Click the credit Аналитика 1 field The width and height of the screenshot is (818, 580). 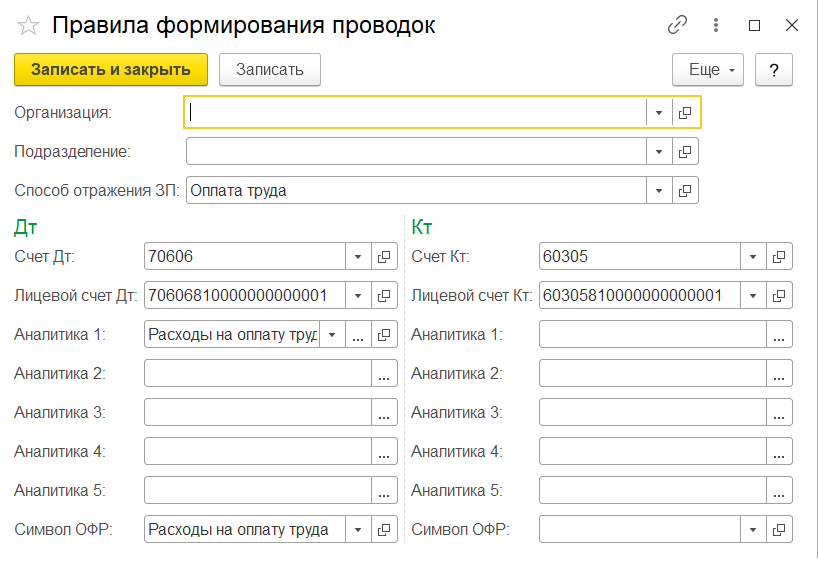[652, 335]
